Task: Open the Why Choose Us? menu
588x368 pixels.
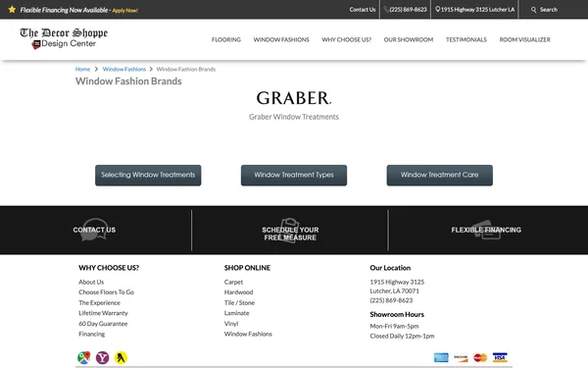Action: (347, 39)
